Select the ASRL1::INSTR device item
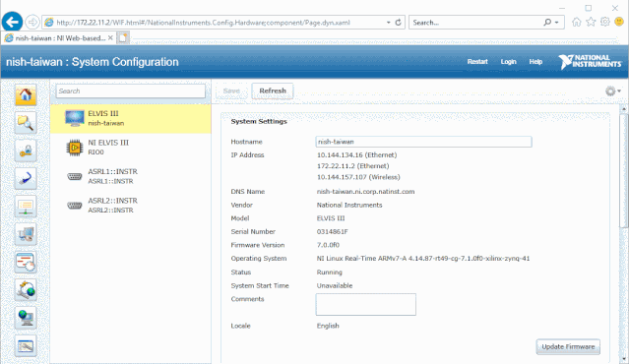This screenshot has height=364, width=629. pyautogui.click(x=131, y=176)
